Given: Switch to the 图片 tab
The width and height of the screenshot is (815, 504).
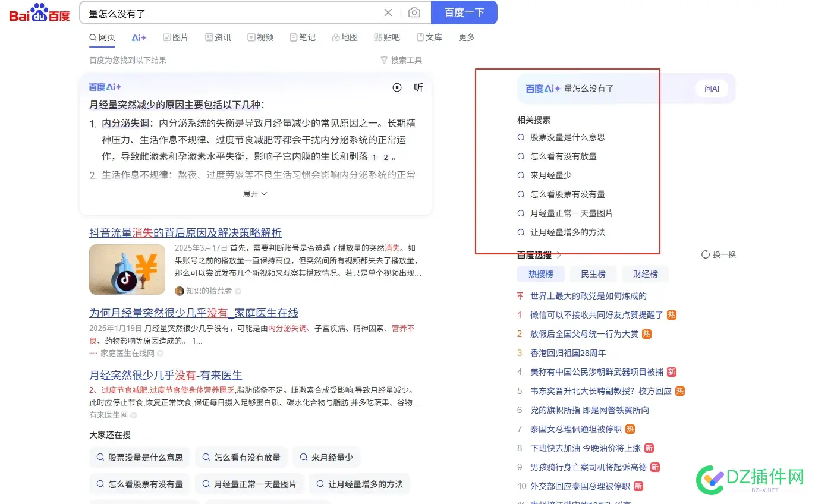Looking at the screenshot, I should click(176, 37).
